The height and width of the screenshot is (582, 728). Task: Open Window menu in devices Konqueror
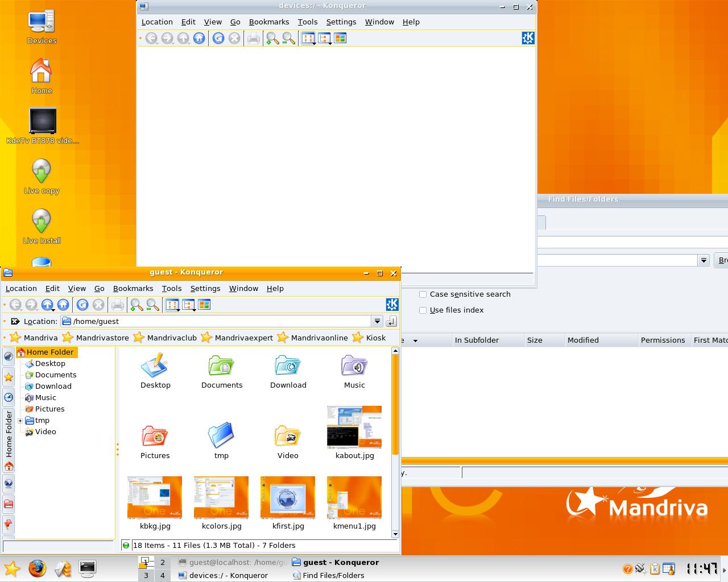pos(379,22)
